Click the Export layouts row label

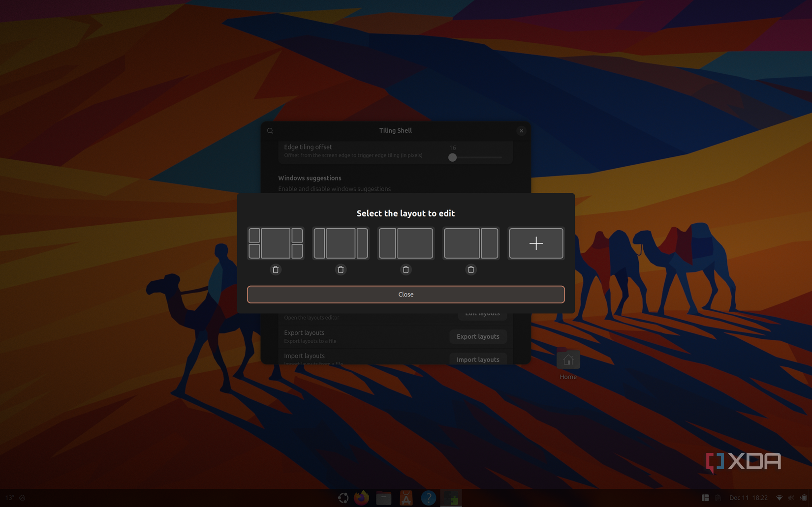(x=304, y=332)
